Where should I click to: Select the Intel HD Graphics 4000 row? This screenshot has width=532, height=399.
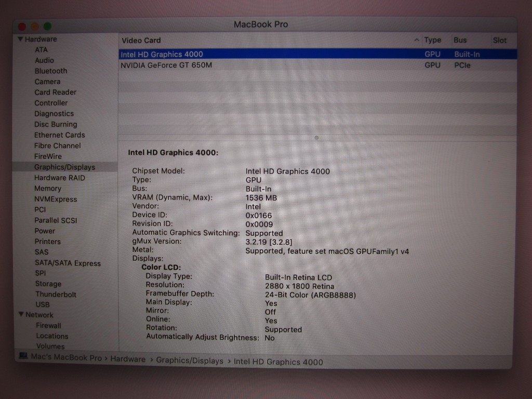point(317,54)
